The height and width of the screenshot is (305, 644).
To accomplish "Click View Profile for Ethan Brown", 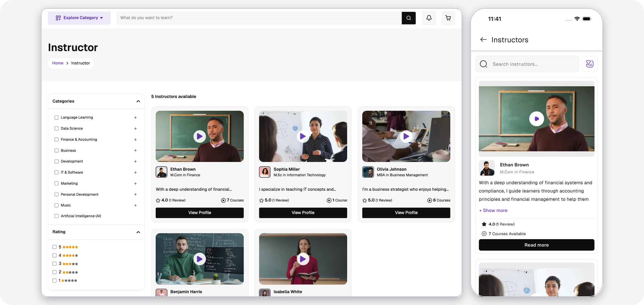I will click(x=200, y=213).
